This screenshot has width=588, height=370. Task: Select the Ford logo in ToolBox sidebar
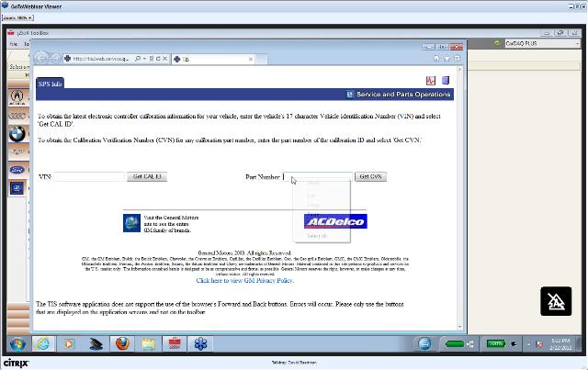pos(17,170)
